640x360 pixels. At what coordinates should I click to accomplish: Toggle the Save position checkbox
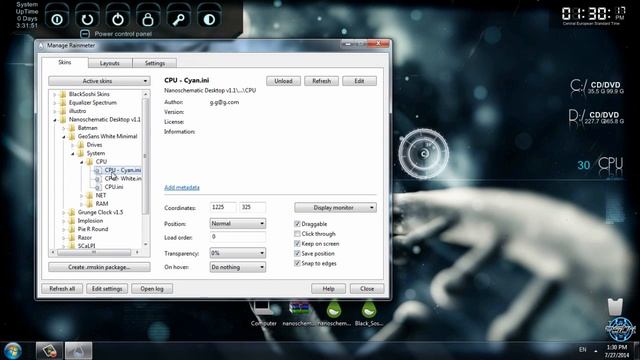[297, 253]
